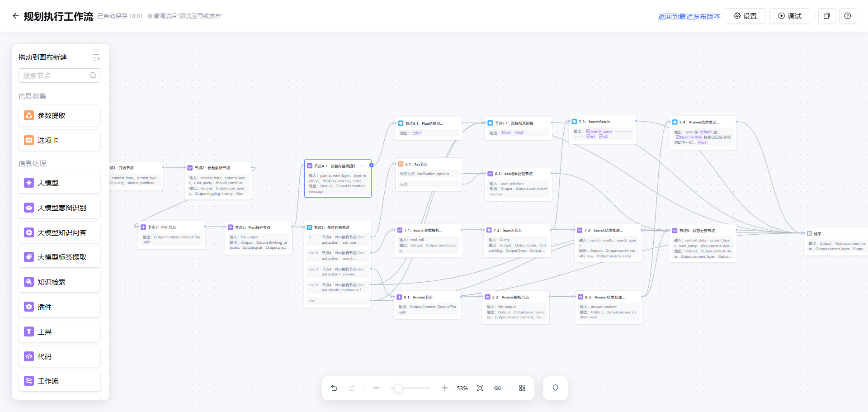Viewport: 868px width, 412px height.
Task: Click the help question mark icon
Action: tap(848, 16)
